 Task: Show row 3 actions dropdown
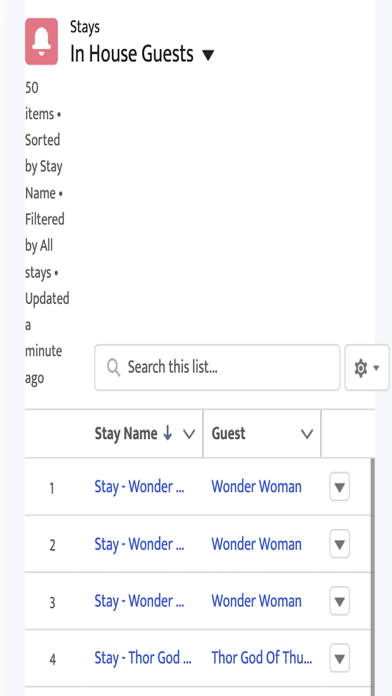340,601
